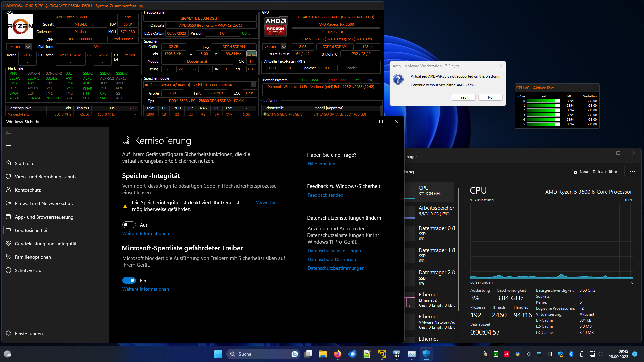Select Datenträger 2 in Task Manager
Screen dimensions: 644x362
429,278
